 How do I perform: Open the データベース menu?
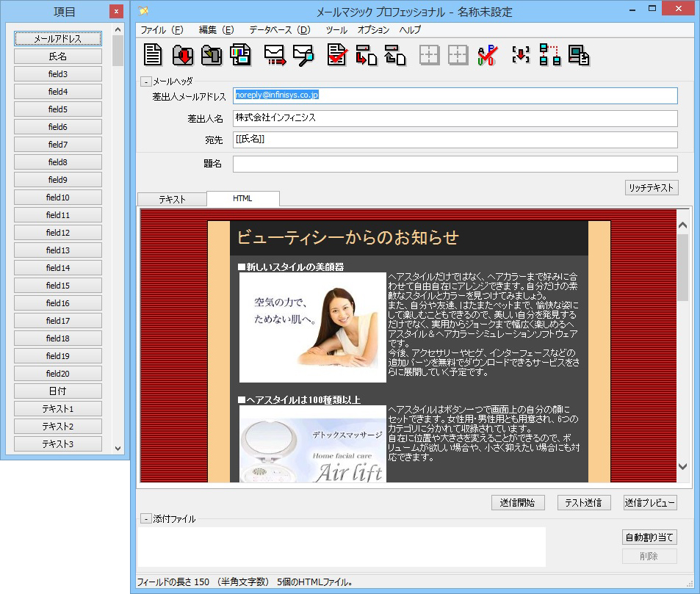tap(280, 30)
